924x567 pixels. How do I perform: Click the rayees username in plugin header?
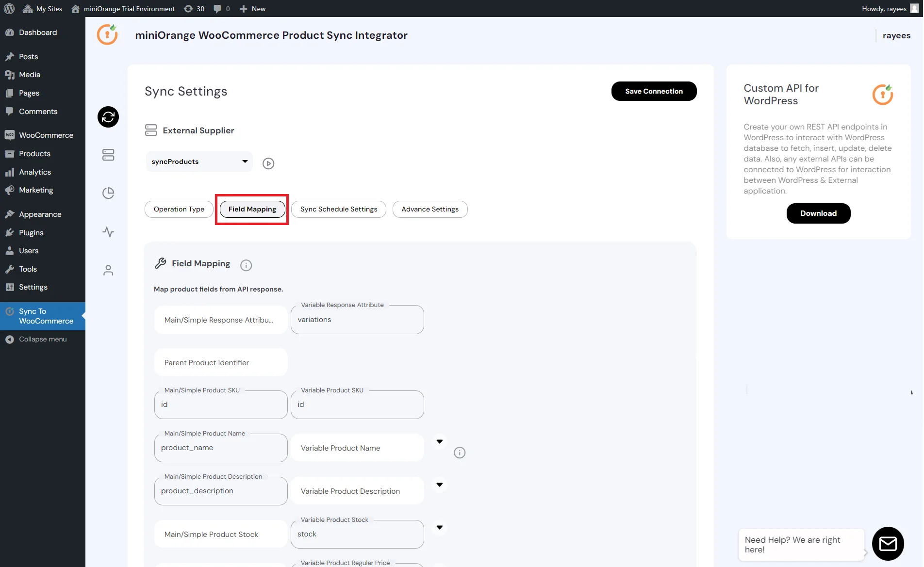(896, 35)
